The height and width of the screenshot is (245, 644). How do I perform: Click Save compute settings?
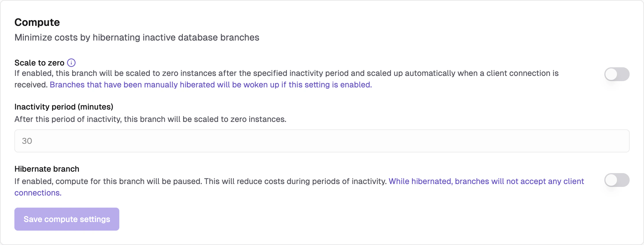coord(66,219)
